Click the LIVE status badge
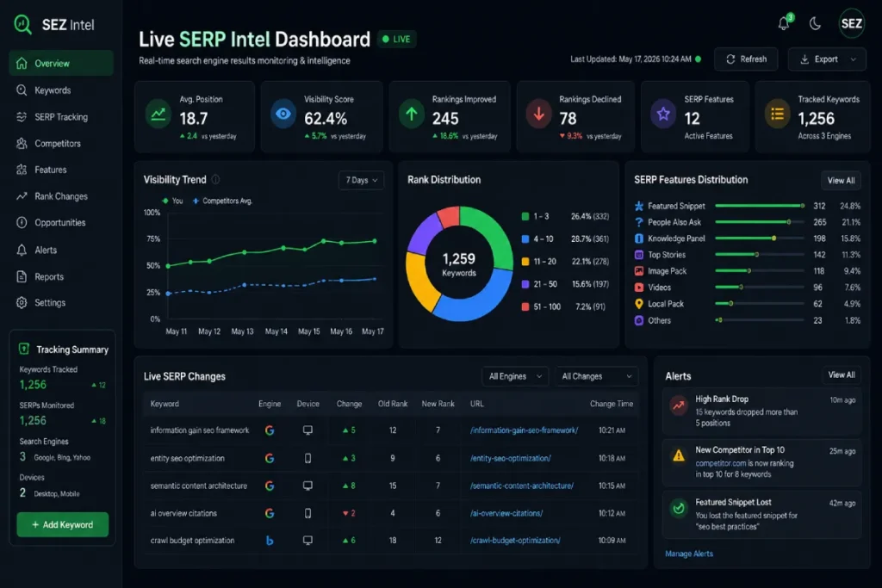Viewport: 882px width, 588px height. pyautogui.click(x=397, y=39)
